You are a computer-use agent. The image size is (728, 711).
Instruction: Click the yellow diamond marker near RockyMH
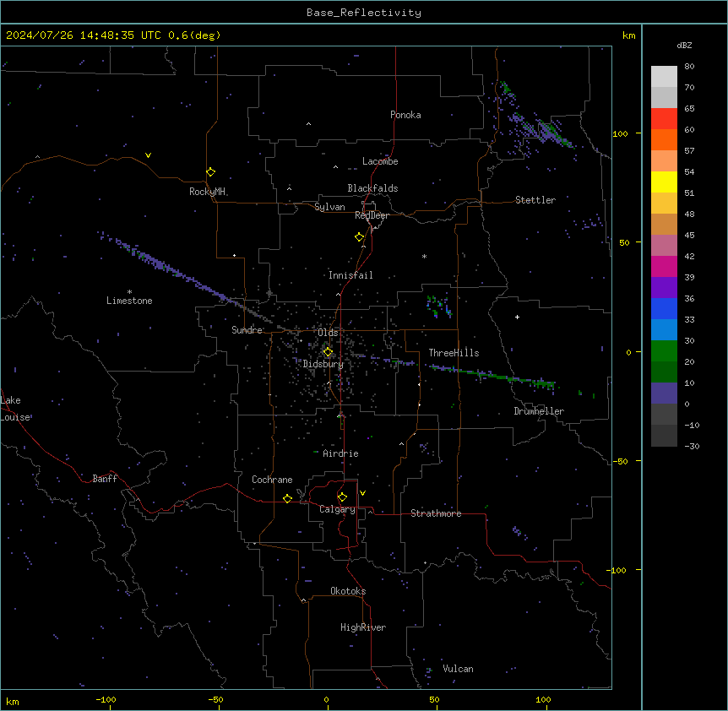[210, 172]
